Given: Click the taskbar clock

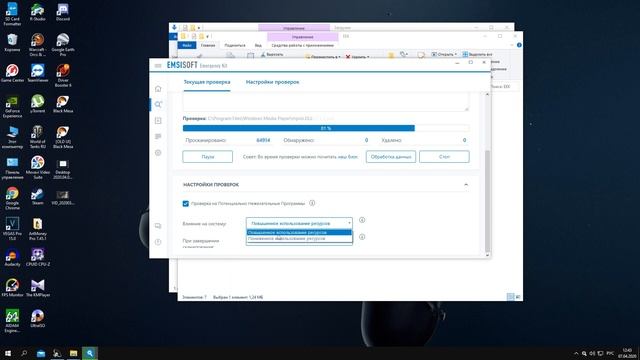Looking at the screenshot, I should click(x=627, y=353).
